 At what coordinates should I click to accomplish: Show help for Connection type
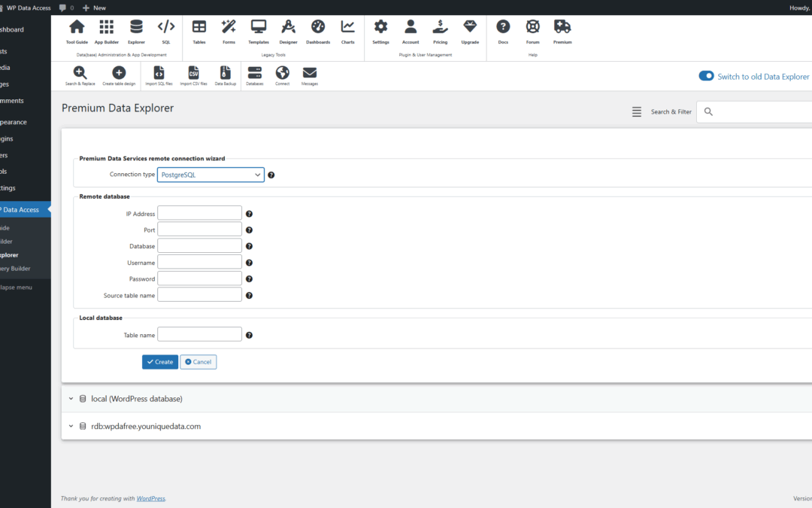click(x=271, y=175)
